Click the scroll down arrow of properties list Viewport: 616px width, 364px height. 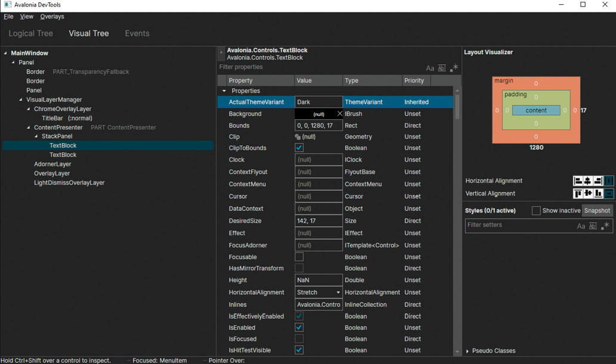coord(457,352)
